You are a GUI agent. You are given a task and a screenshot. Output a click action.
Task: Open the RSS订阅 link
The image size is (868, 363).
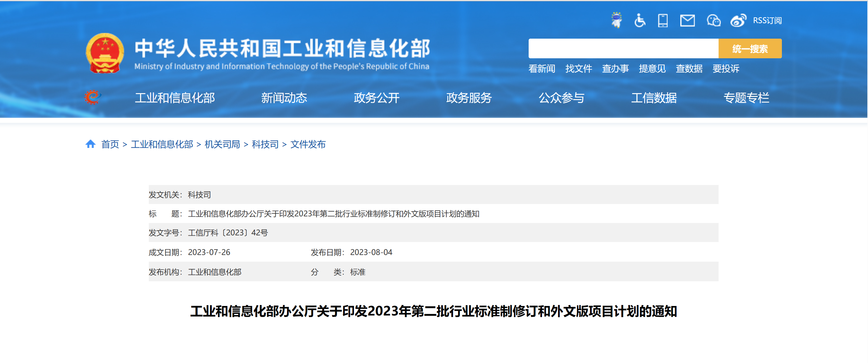tap(767, 21)
